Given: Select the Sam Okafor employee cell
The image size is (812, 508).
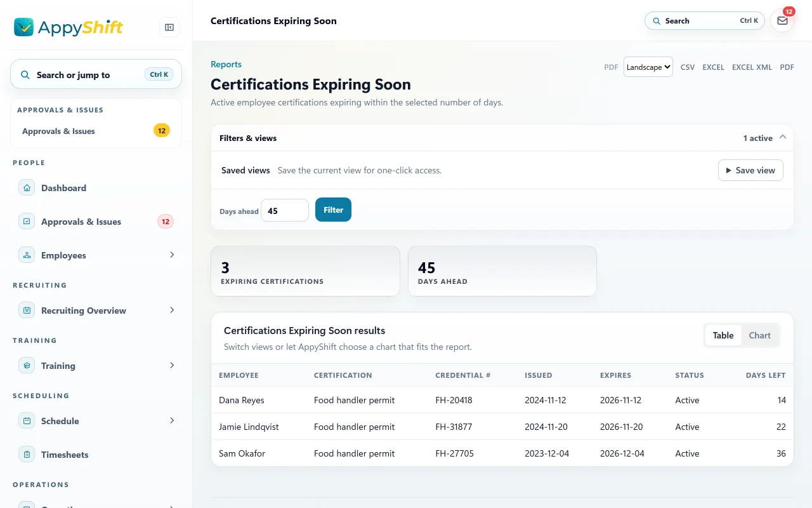Looking at the screenshot, I should [x=242, y=453].
